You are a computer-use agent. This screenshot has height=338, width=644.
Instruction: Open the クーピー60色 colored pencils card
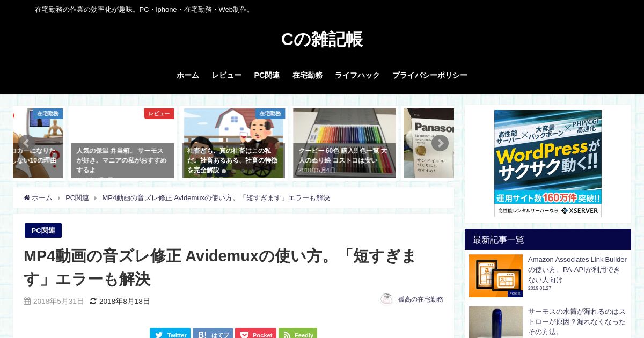(345, 143)
